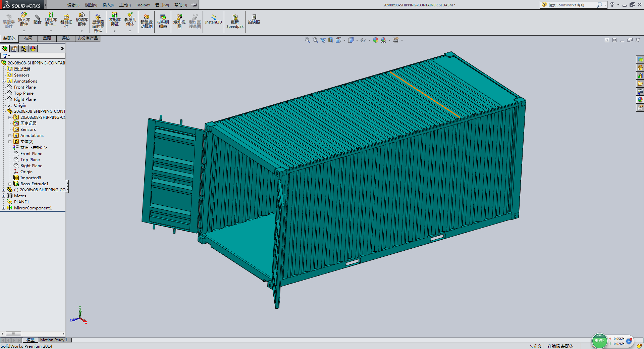
Task: Open the Design Library icon in task pane
Action: [640, 76]
